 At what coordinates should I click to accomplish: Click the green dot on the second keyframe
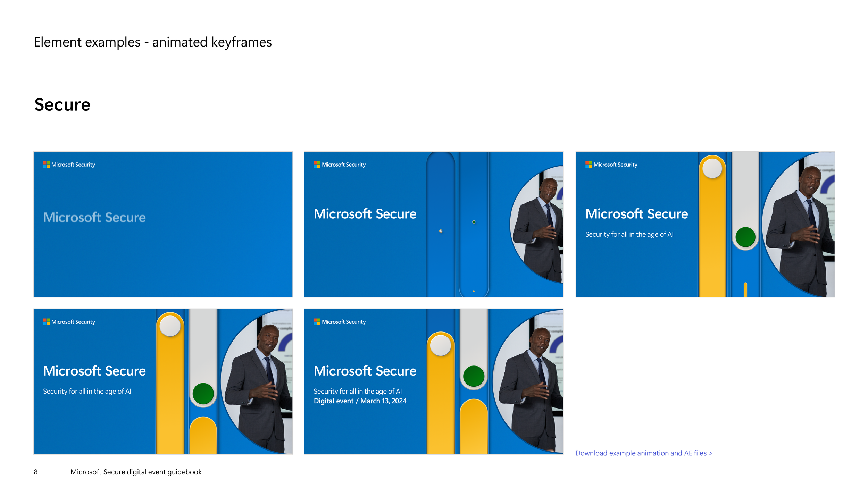[473, 221]
